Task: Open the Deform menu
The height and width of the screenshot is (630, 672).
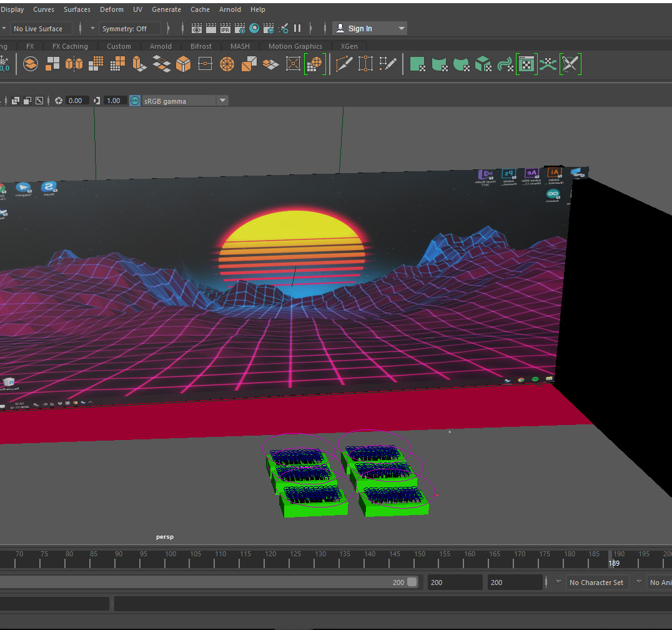Action: coord(111,9)
